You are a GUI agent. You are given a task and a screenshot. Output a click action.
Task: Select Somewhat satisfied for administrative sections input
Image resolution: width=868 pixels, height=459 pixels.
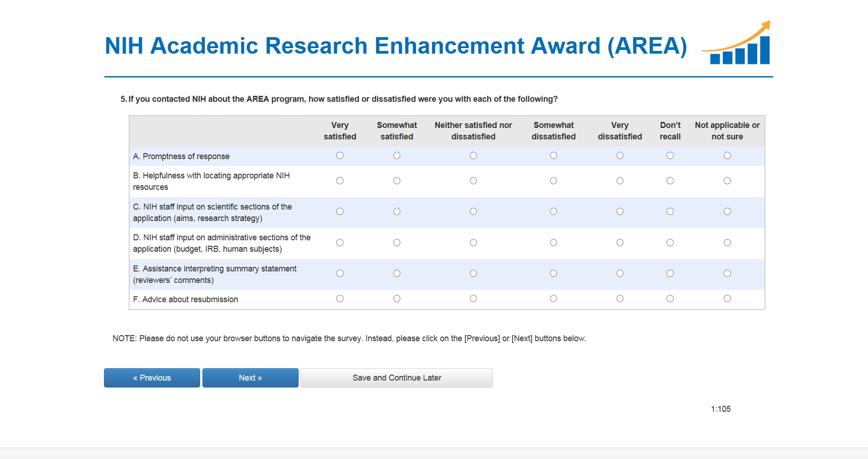click(x=397, y=243)
